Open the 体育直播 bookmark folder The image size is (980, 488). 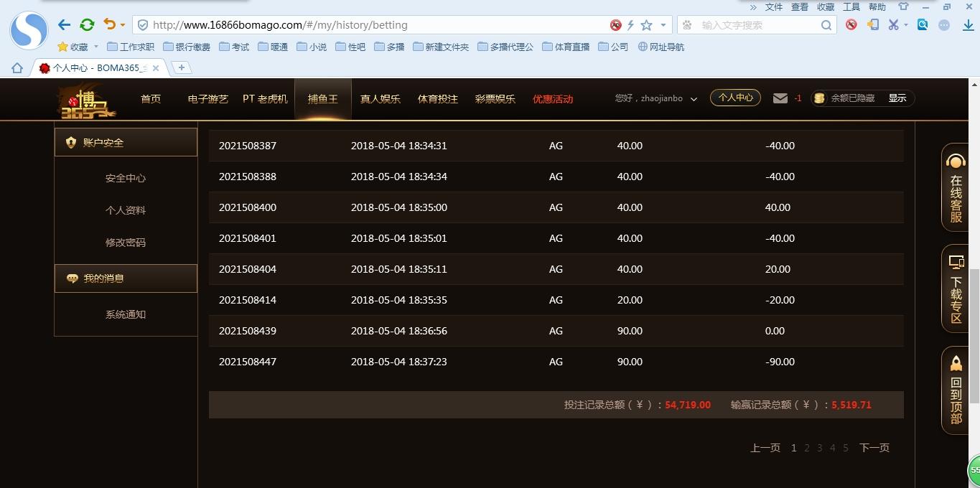pos(566,47)
